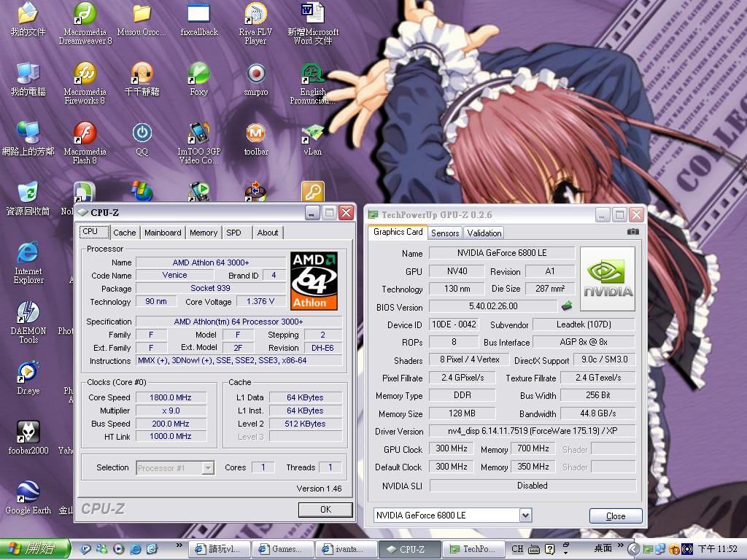747x560 pixels.
Task: Expand the GPU selection dropdown
Action: point(525,516)
